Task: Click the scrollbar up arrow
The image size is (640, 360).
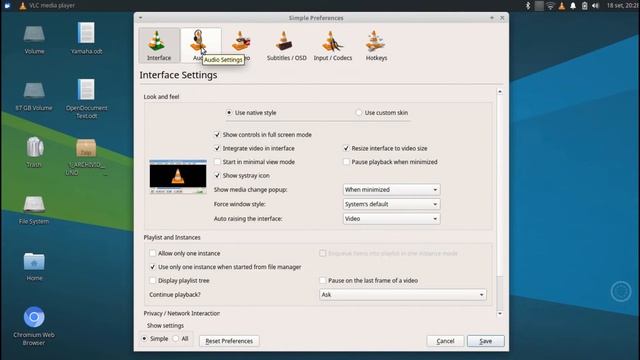Action: pos(500,92)
